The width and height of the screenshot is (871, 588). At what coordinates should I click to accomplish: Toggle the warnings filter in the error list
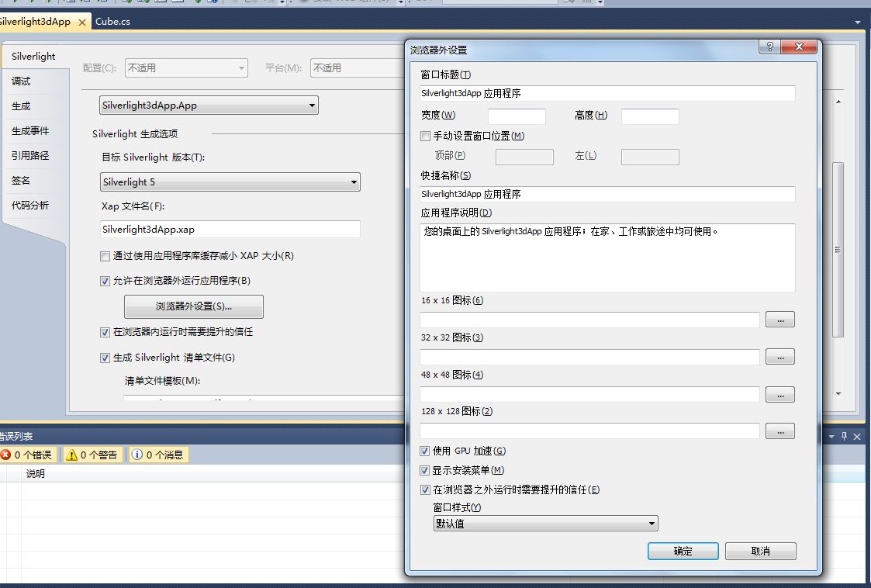pyautogui.click(x=92, y=455)
